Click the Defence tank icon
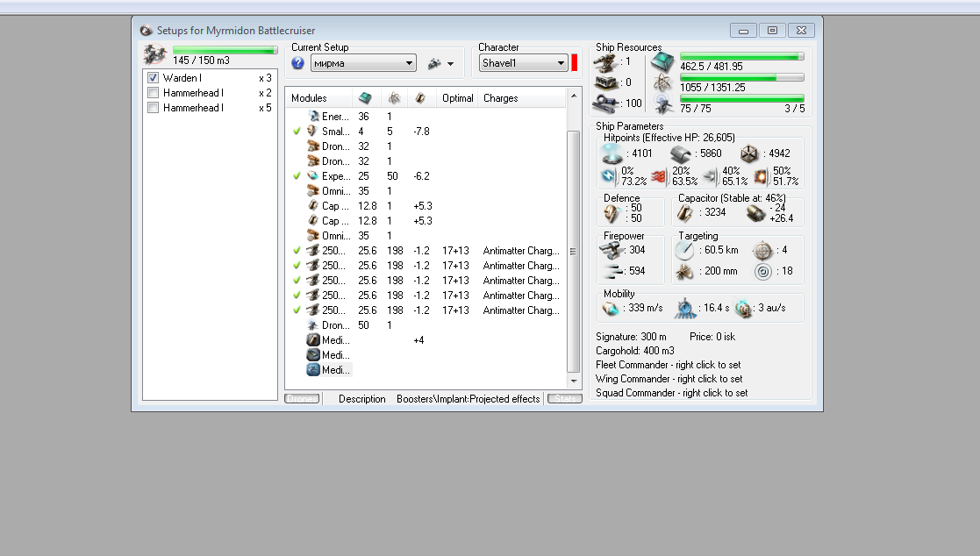Screen dimensions: 980x556 [x=612, y=214]
